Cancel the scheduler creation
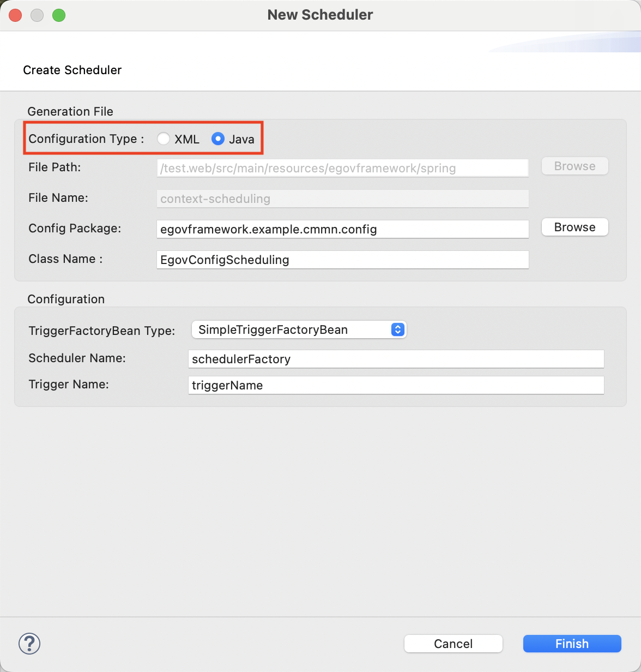The width and height of the screenshot is (641, 672). click(453, 644)
